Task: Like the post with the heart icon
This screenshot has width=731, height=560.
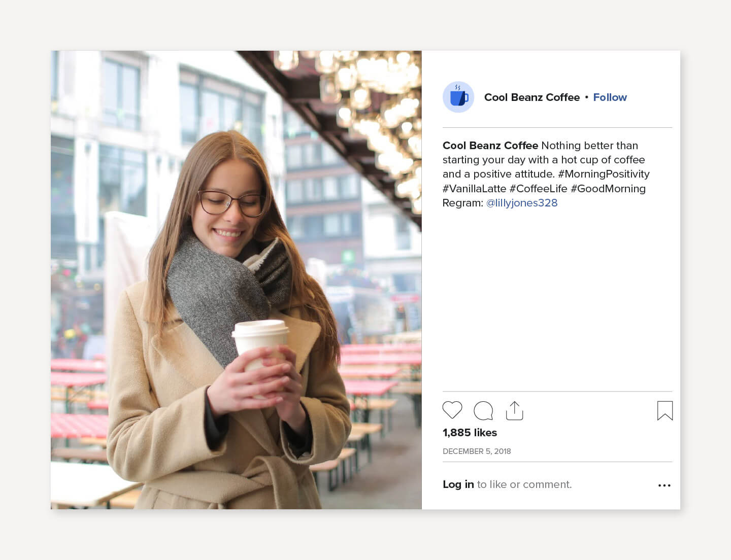Action: pyautogui.click(x=452, y=410)
